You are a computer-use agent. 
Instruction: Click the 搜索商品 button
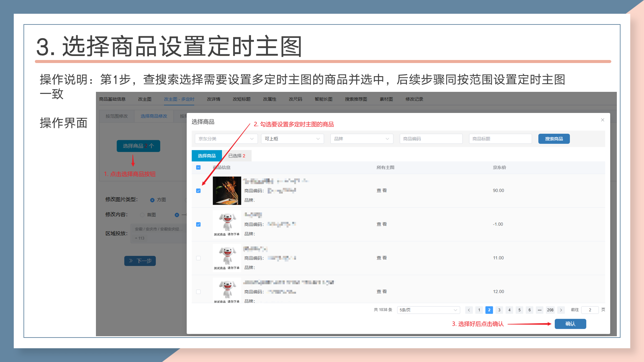coord(554,139)
